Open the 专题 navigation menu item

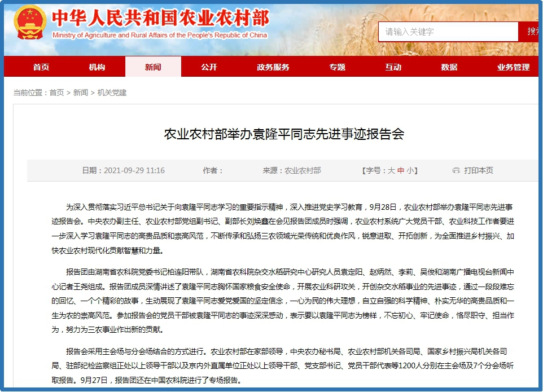[338, 67]
